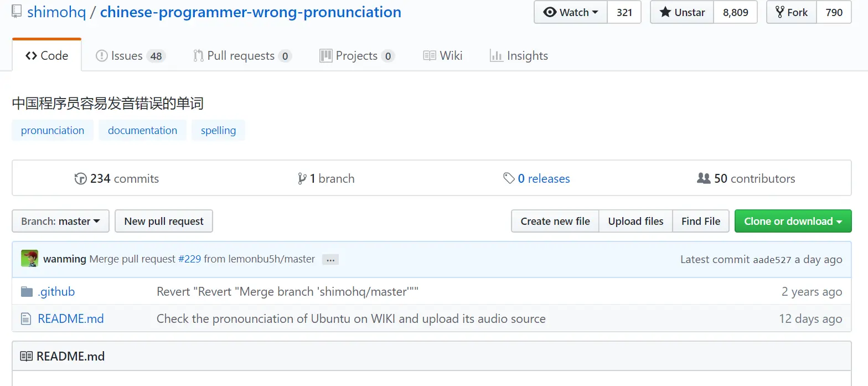
Task: Click the repository book icon beside shimohq
Action: click(x=17, y=12)
